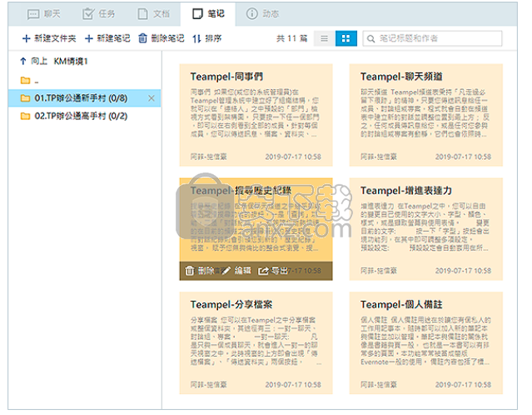The width and height of the screenshot is (532, 415).
Task: Switch to the 动态 activity tab
Action: point(262,14)
